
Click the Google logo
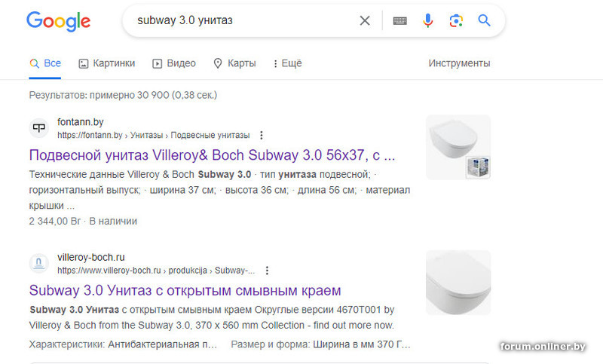pyautogui.click(x=58, y=21)
